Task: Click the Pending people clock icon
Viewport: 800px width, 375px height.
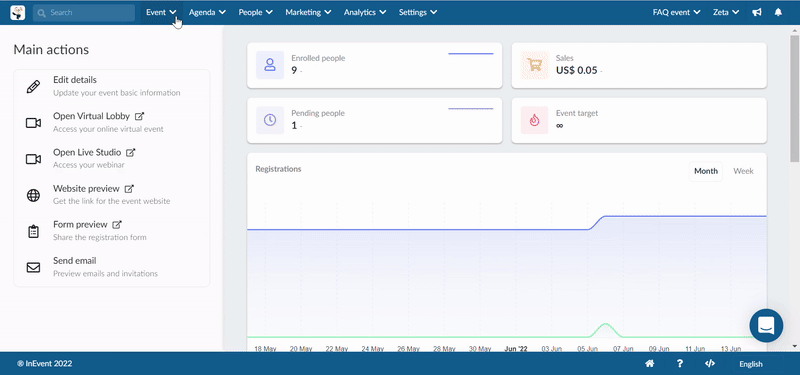Action: [270, 120]
